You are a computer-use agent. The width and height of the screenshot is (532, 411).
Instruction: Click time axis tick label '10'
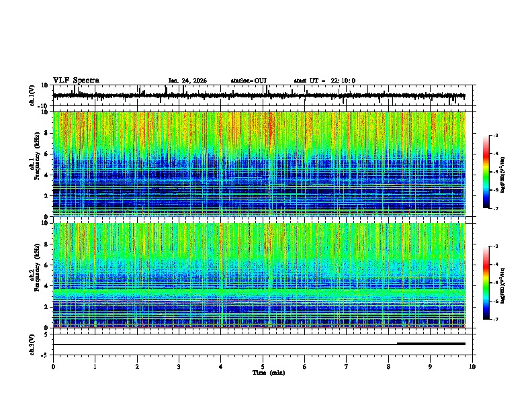coord(472,367)
